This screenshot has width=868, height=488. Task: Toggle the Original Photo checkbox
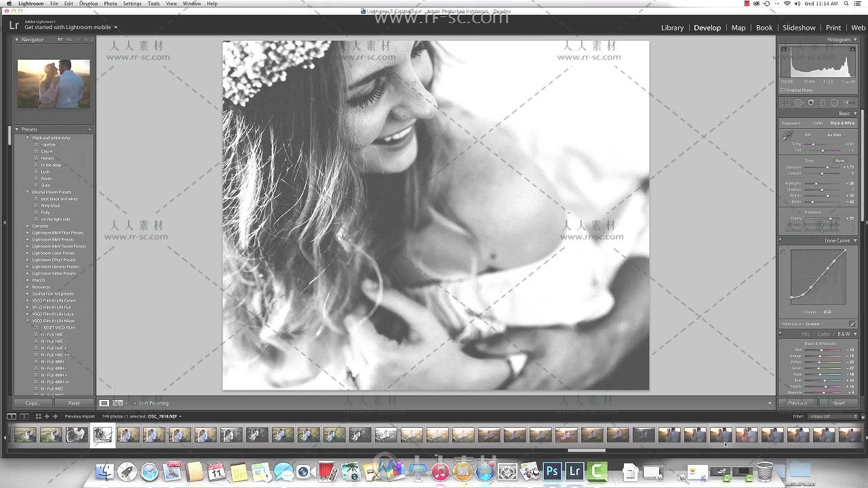click(x=783, y=90)
